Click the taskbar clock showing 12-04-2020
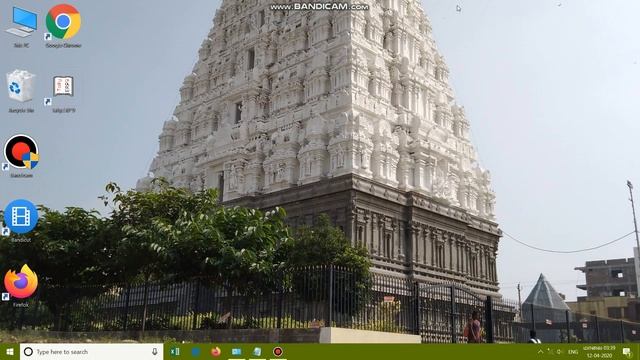This screenshot has width=640, height=360. [x=599, y=352]
